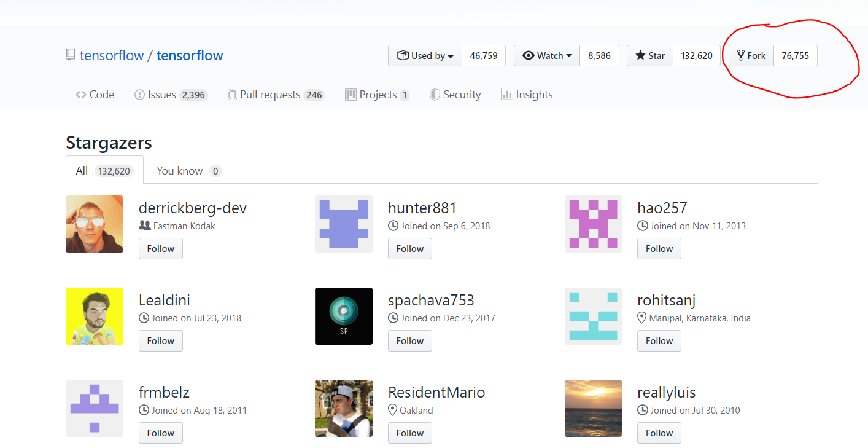Click the ResidentMario username link
Image resolution: width=868 pixels, height=448 pixels.
[x=436, y=392]
